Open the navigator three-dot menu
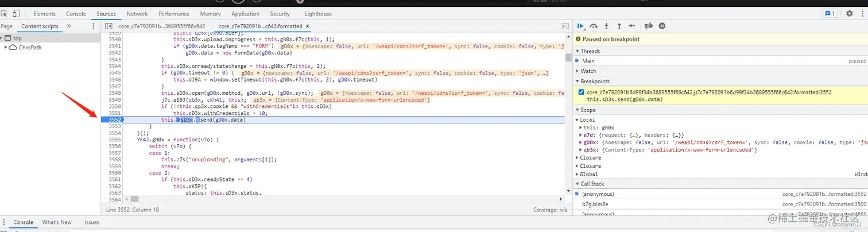Viewport: 868px width, 232px height. pos(94,26)
